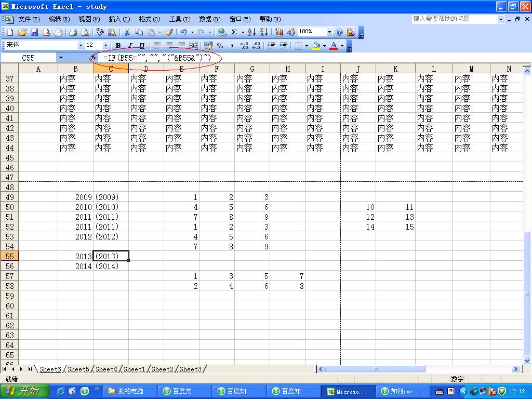Viewport: 532px width, 399px height.
Task: Switch to the Sheet1 tab
Action: point(135,369)
